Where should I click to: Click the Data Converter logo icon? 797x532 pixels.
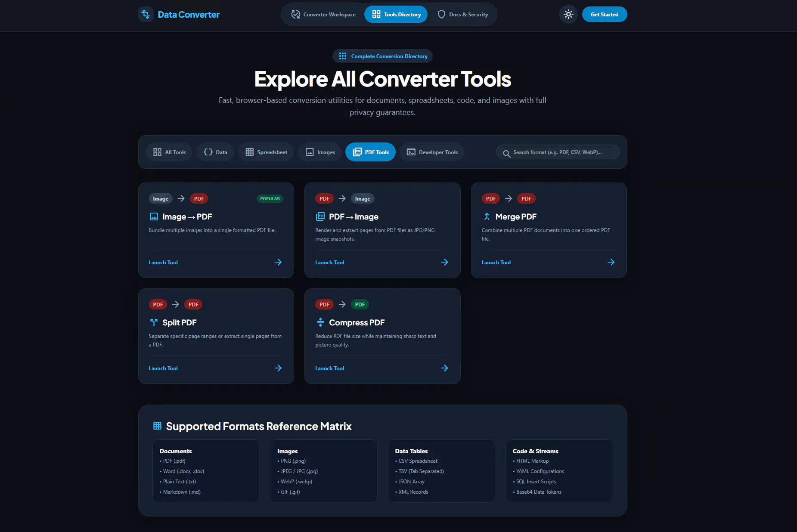[146, 14]
